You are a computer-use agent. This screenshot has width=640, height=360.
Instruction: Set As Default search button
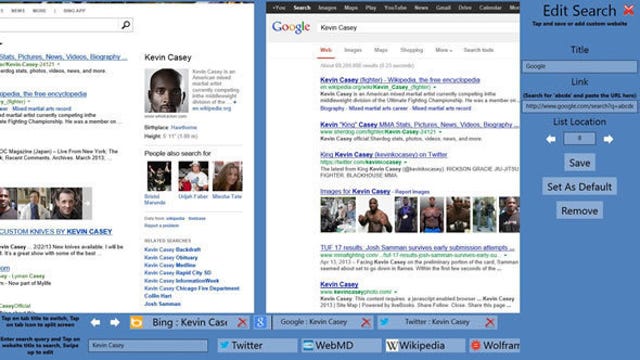point(579,187)
